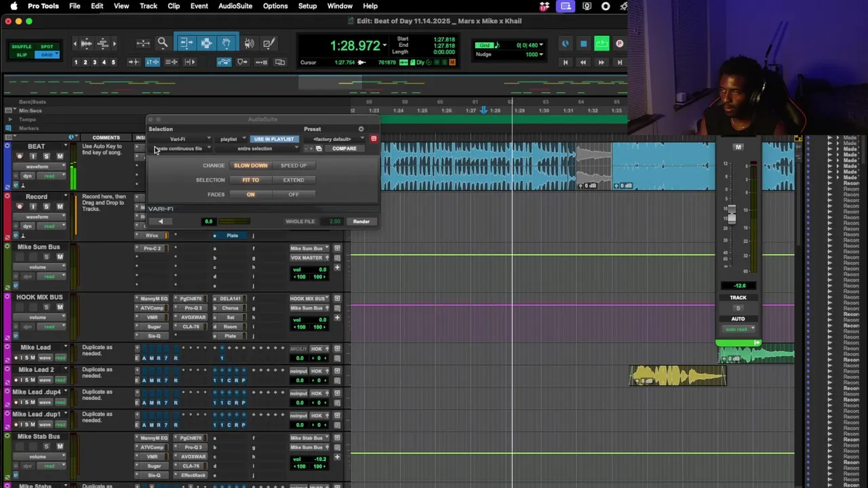
Task: Click the Vari-Fi preview speaker button
Action: [x=161, y=221]
